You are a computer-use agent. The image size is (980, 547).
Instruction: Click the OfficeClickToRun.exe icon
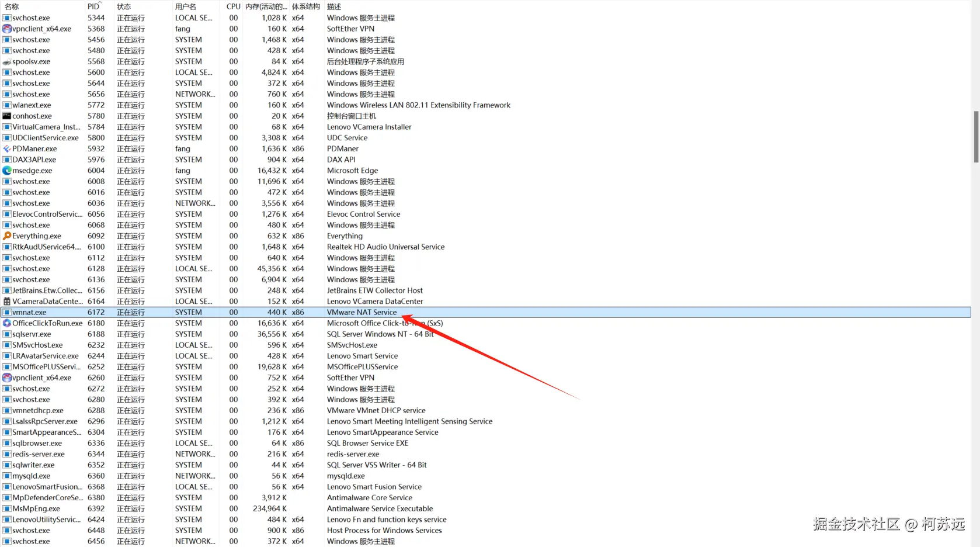7,323
